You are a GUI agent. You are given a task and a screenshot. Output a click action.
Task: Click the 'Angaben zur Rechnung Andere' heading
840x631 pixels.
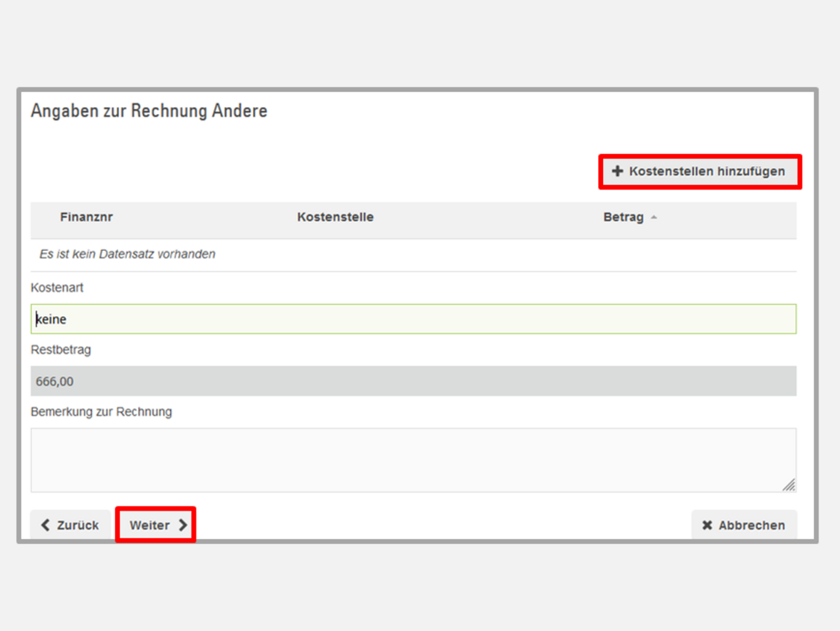149,111
